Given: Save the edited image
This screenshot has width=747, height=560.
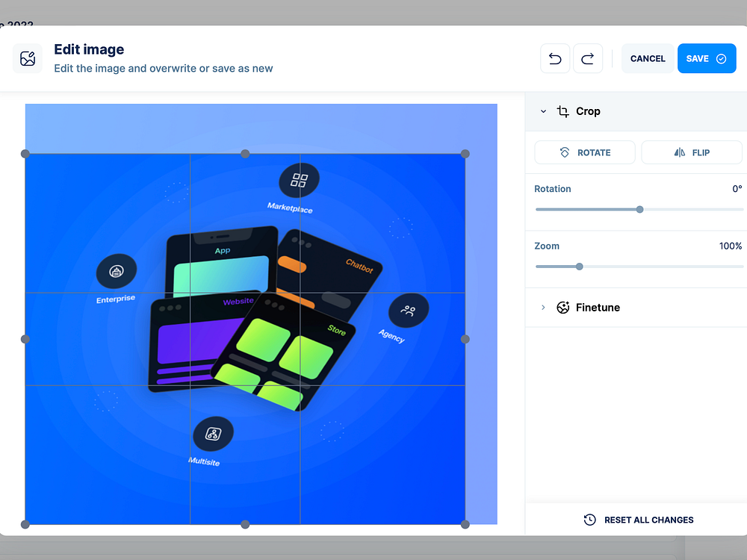Looking at the screenshot, I should (x=707, y=58).
